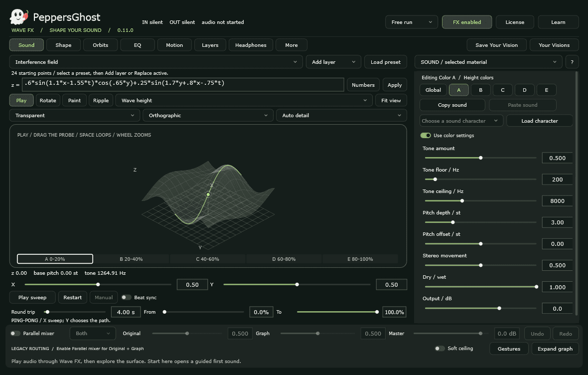
Task: Switch to the Sound tab
Action: [26, 45]
